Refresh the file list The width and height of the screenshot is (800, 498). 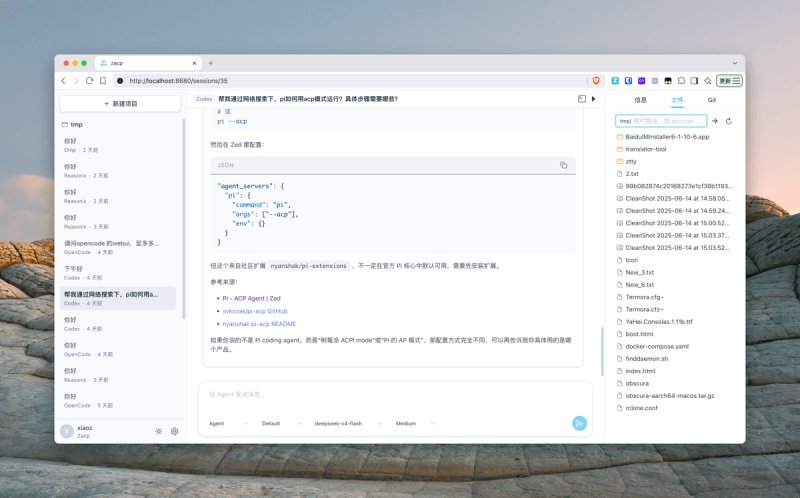click(729, 121)
